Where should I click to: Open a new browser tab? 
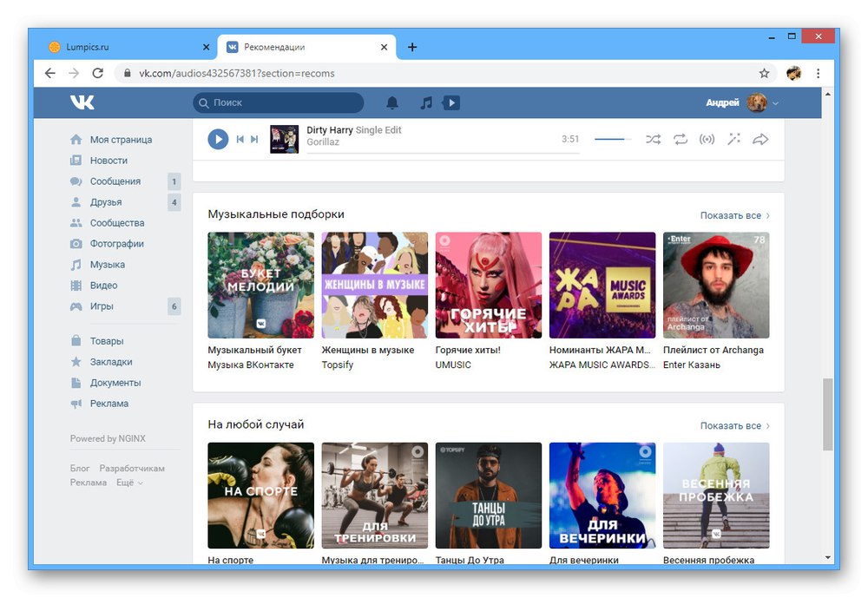pyautogui.click(x=411, y=47)
